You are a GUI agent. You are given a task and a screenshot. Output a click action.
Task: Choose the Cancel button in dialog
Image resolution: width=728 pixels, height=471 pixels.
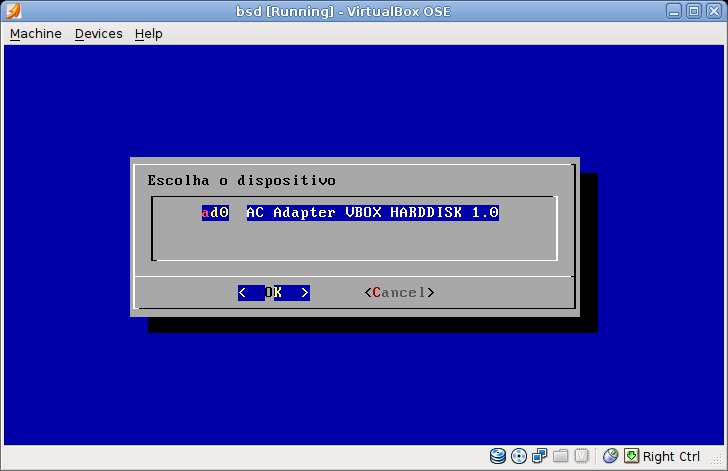coord(399,293)
